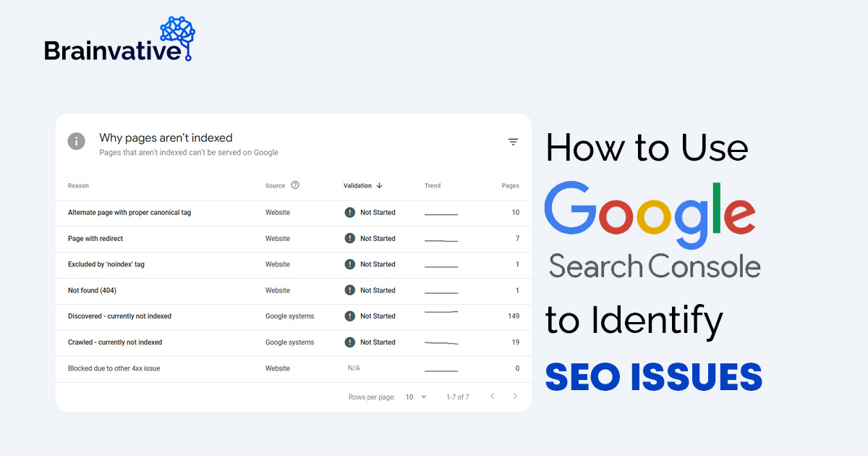
Task: Click the status icon in Excluded by 'noindex' row
Action: [x=350, y=265]
